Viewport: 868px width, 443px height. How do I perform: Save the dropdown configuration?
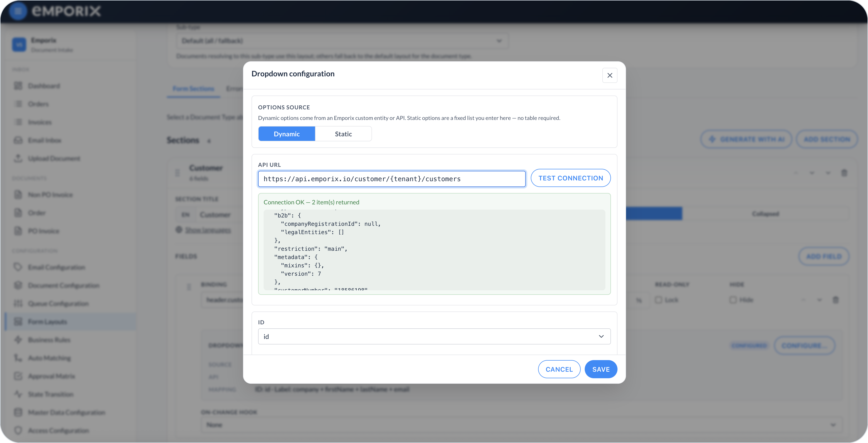(601, 369)
